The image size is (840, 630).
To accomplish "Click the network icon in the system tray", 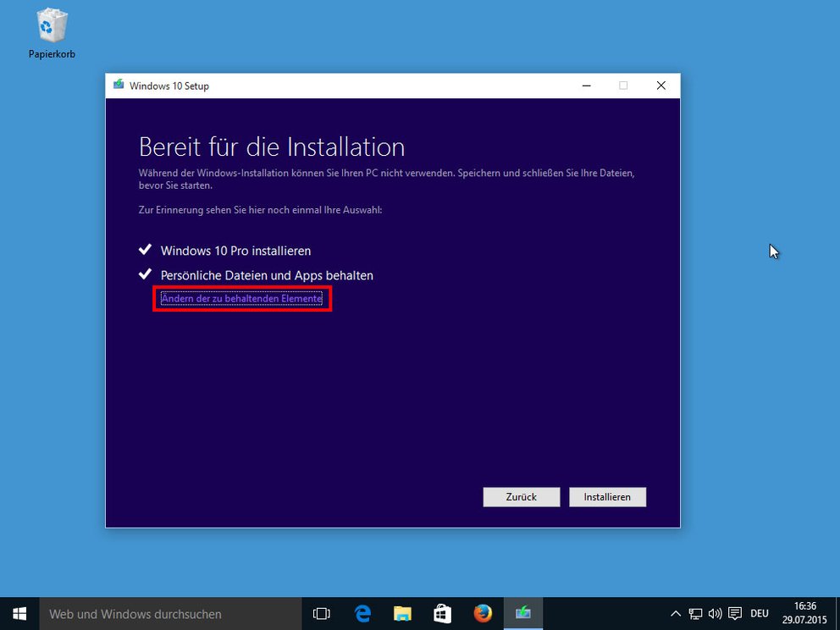I will pos(694,613).
